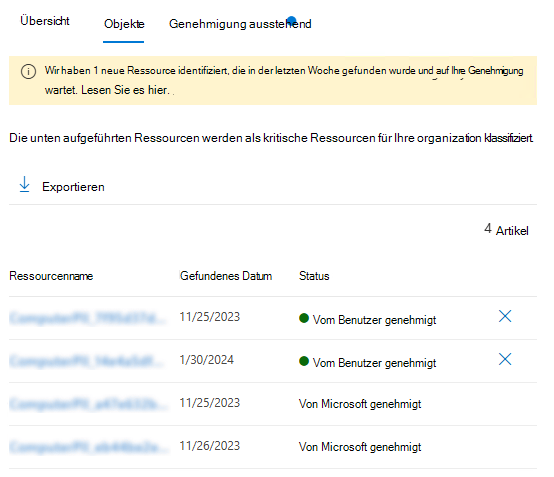Remove approval for the 11/25/2023 user-approved resource
The image size is (554, 477).
pyautogui.click(x=505, y=316)
